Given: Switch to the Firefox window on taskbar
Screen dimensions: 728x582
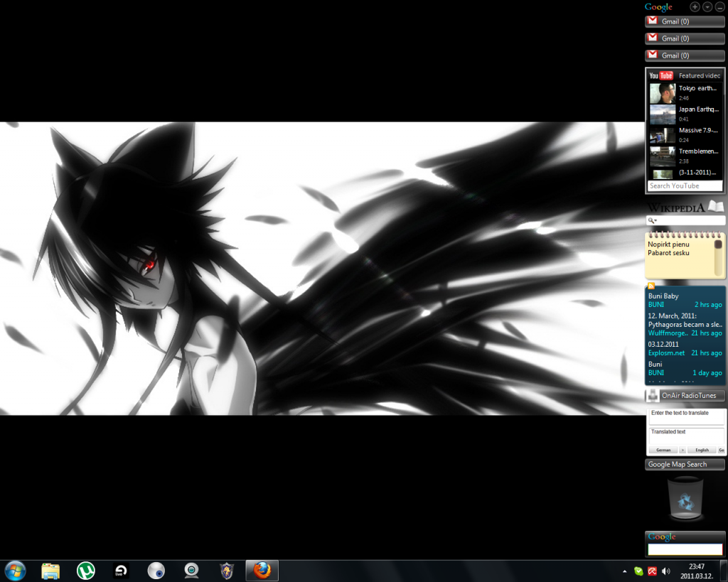Looking at the screenshot, I should click(x=262, y=571).
